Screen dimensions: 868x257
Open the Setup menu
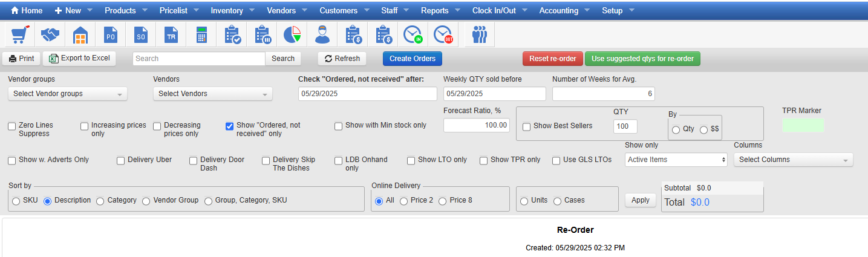click(x=618, y=10)
